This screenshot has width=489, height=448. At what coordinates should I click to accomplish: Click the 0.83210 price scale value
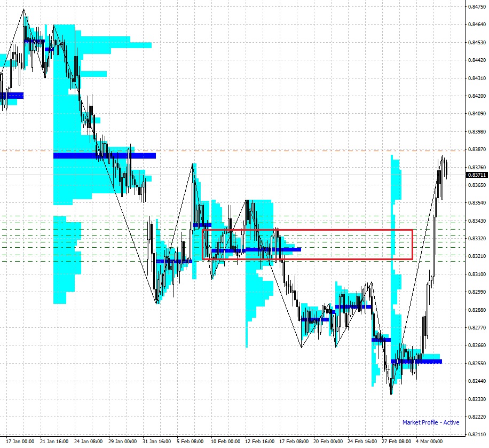477,256
